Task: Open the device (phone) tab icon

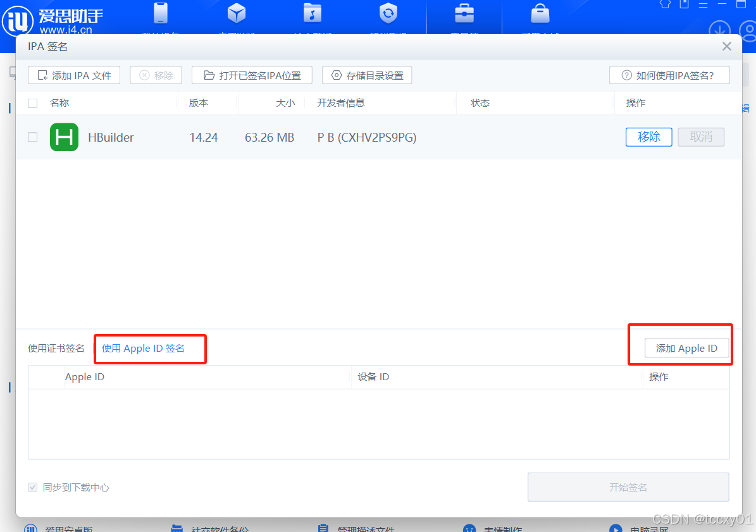Action: coord(161,13)
